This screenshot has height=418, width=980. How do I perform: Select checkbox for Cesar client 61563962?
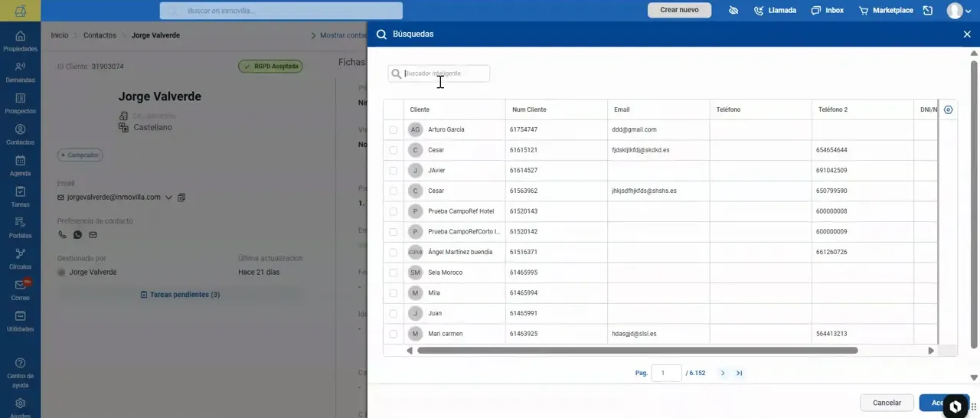tap(394, 191)
